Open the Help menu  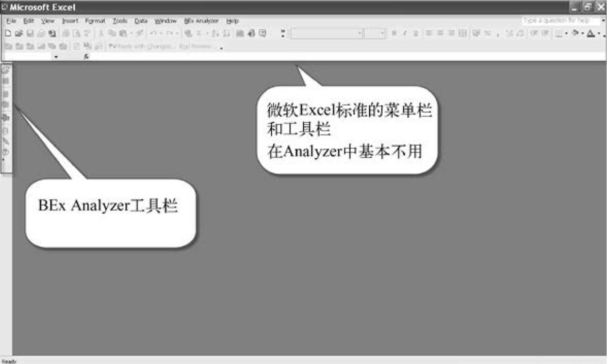(232, 21)
